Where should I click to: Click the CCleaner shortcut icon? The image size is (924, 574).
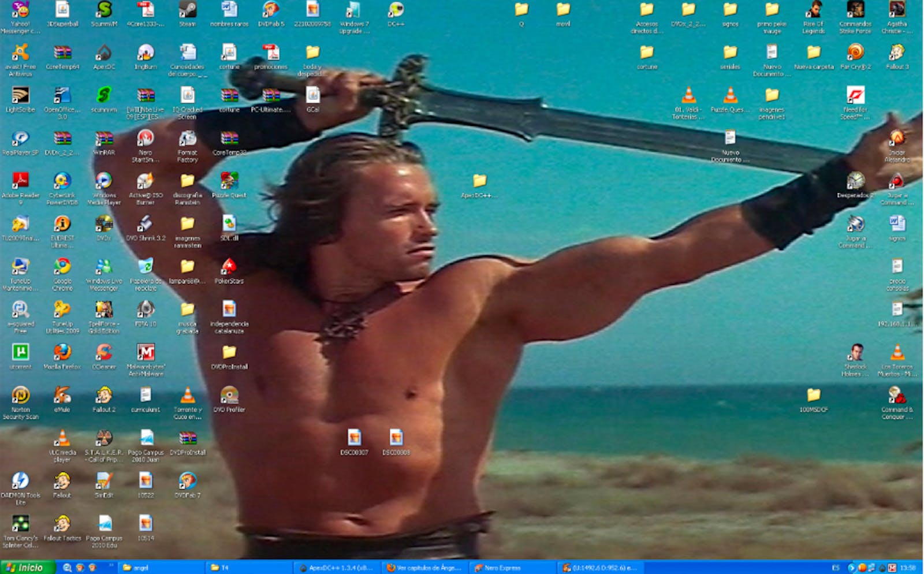click(x=104, y=352)
